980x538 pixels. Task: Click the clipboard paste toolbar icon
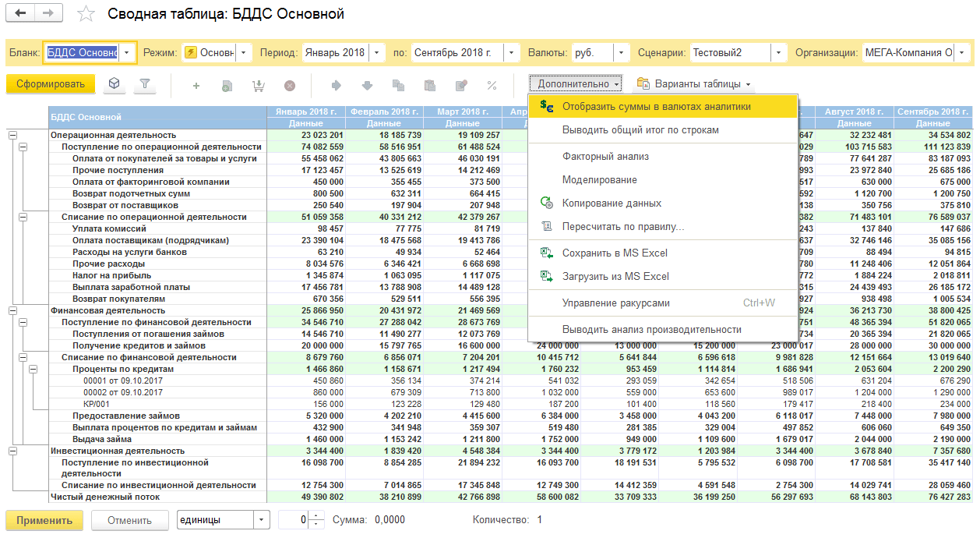[x=429, y=85]
